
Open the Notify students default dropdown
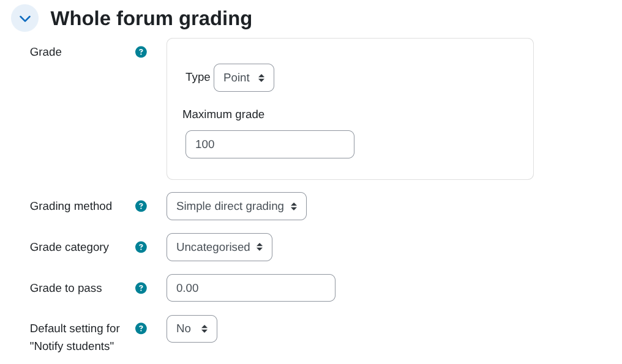[x=192, y=329]
